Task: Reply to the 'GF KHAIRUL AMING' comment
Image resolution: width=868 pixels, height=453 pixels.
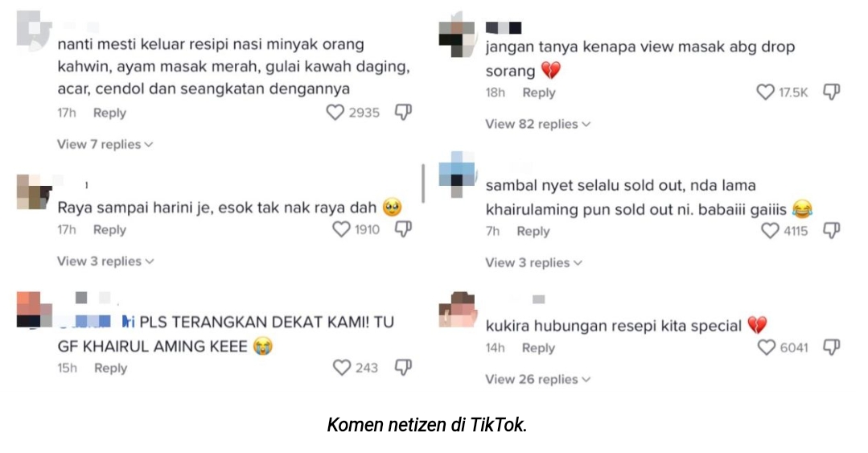Action: click(110, 369)
